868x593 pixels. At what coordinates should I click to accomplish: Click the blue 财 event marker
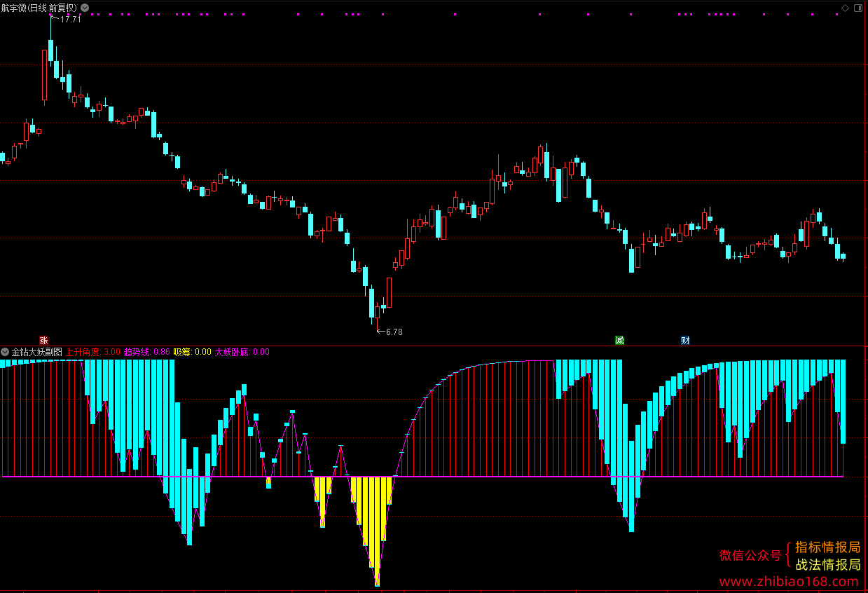click(685, 341)
